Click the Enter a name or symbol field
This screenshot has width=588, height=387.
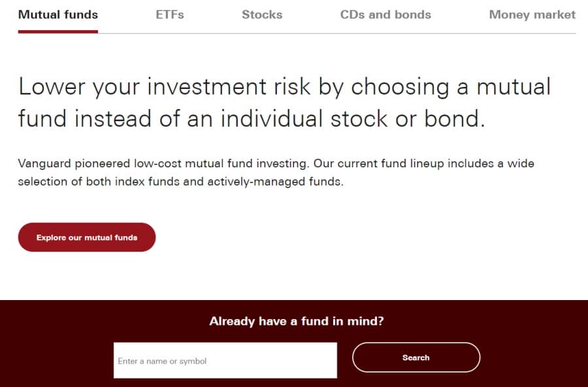pos(225,360)
